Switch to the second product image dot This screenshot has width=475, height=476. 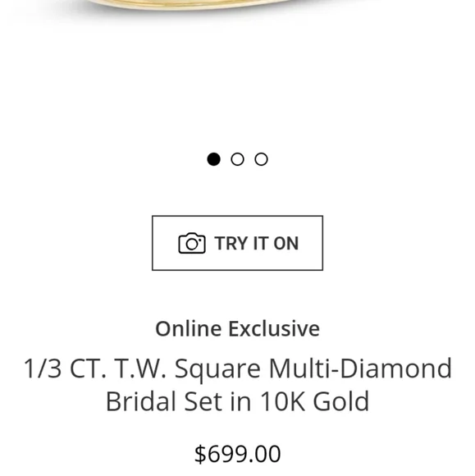pos(237,159)
